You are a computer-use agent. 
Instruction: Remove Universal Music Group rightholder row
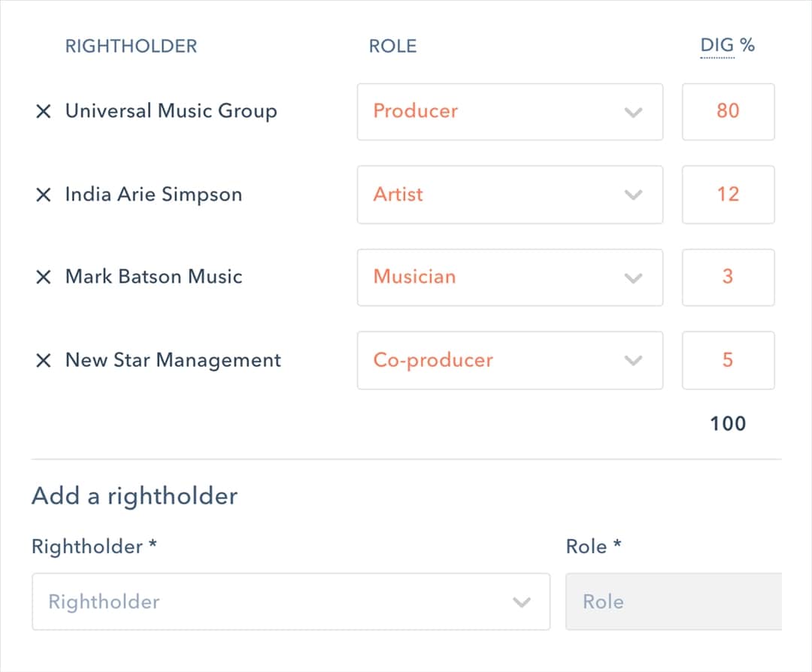44,112
